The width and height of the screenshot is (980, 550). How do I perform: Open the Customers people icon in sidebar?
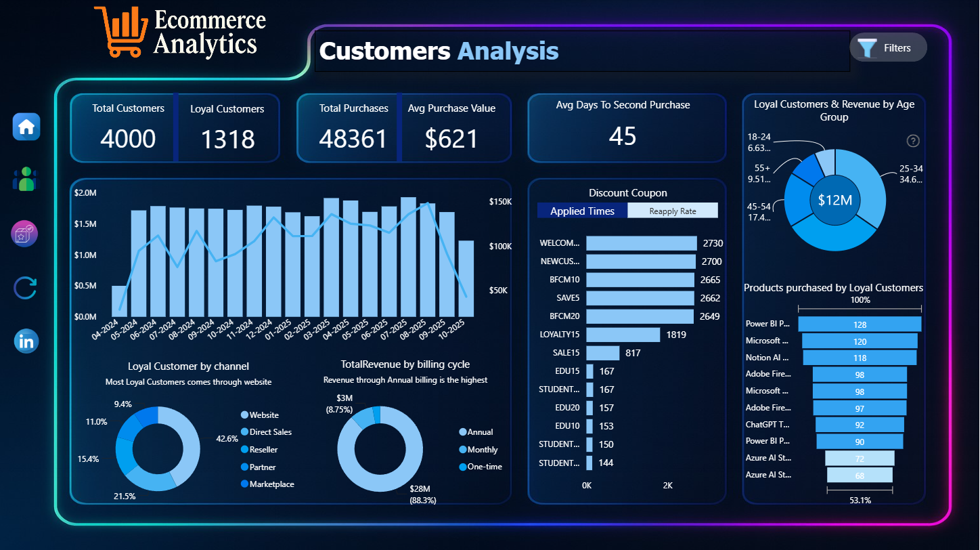26,179
